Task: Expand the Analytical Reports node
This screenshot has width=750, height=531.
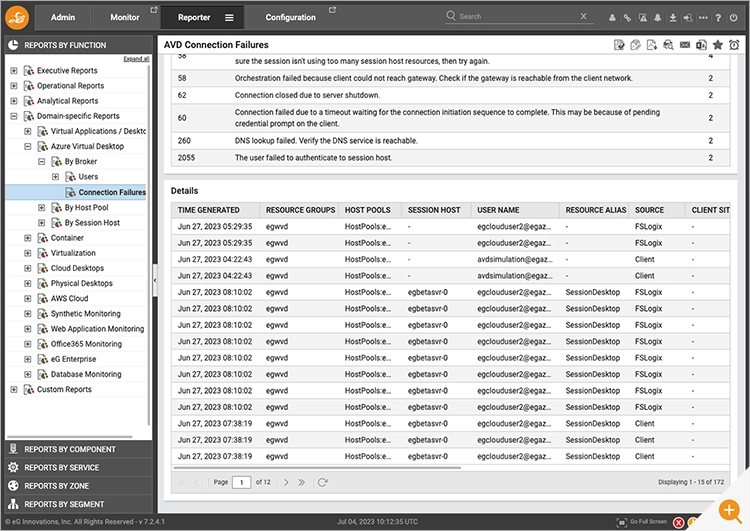Action: point(14,101)
